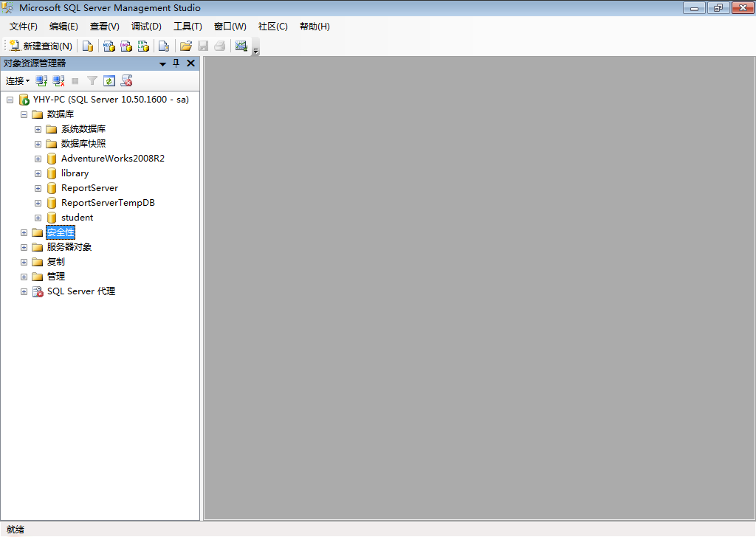
Task: Select the library database label
Action: click(x=75, y=173)
